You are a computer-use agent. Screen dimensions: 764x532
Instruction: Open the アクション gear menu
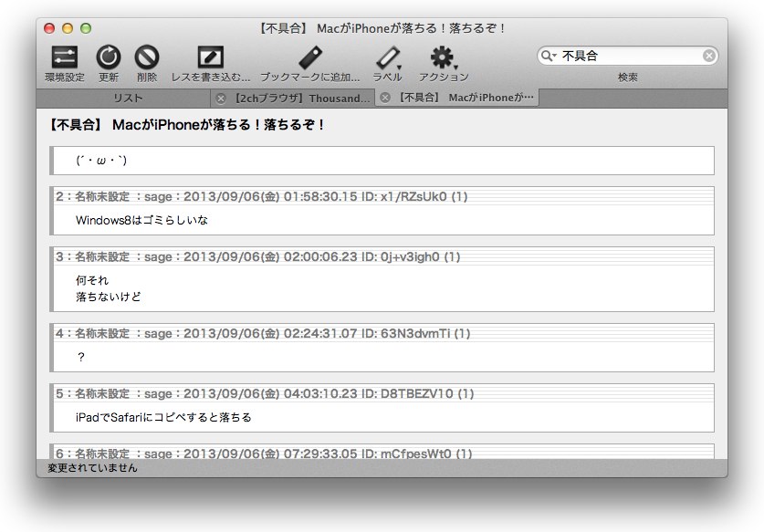[444, 58]
